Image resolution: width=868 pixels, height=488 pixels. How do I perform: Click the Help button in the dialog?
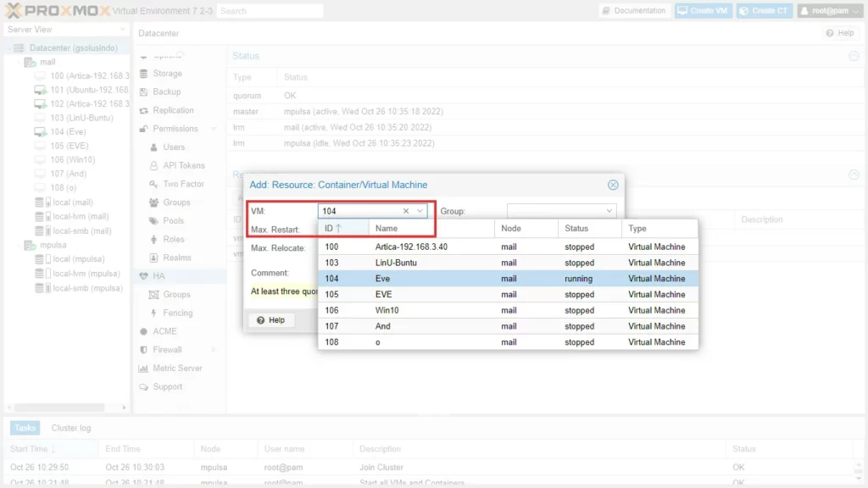click(270, 320)
